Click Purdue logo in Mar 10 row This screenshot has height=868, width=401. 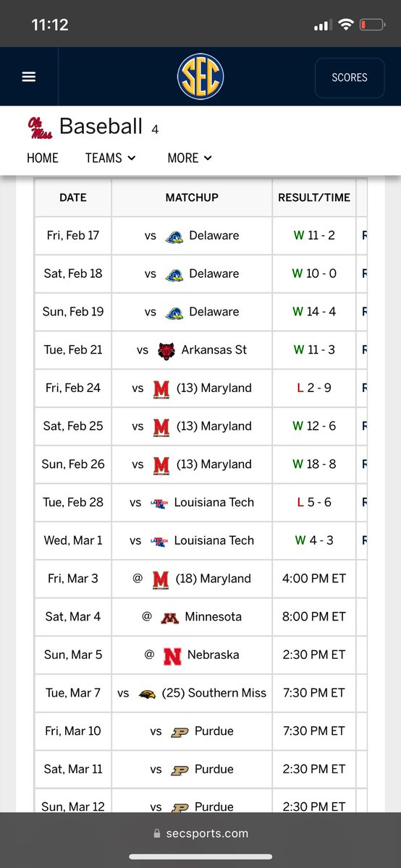[x=180, y=731]
